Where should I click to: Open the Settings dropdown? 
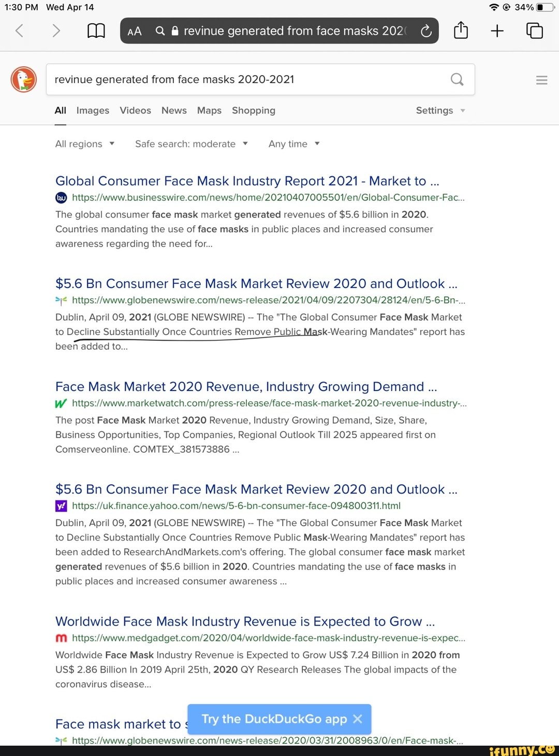[440, 110]
